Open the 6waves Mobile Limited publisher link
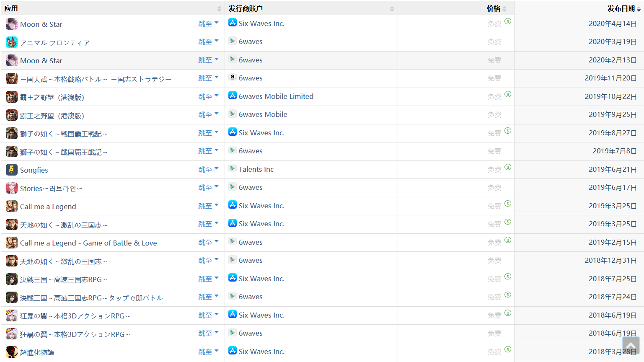Viewport: 644px width, 362px height. pyautogui.click(x=276, y=96)
